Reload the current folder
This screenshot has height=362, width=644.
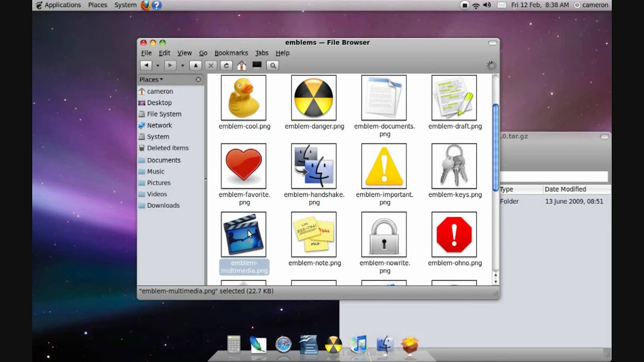click(226, 65)
